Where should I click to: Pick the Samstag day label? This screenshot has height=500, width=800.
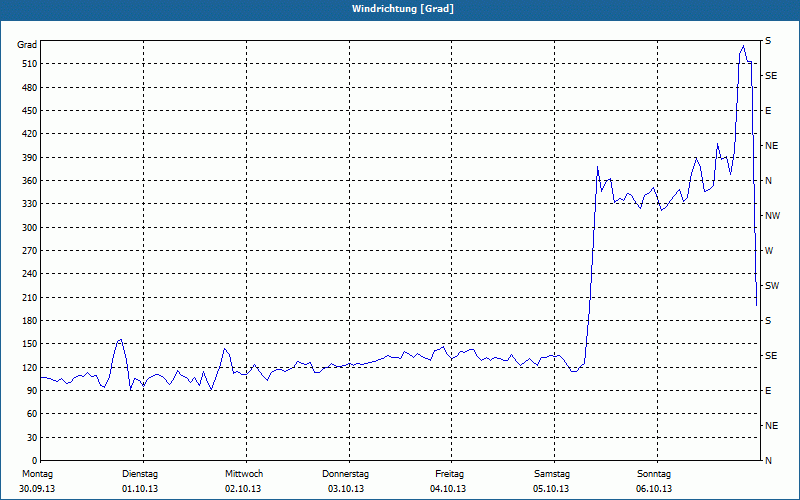(x=552, y=474)
